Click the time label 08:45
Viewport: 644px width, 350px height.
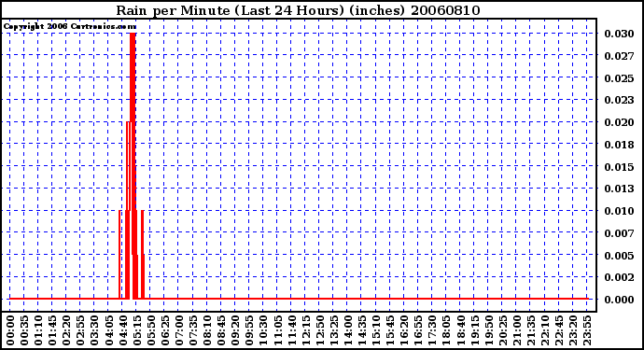(221, 330)
